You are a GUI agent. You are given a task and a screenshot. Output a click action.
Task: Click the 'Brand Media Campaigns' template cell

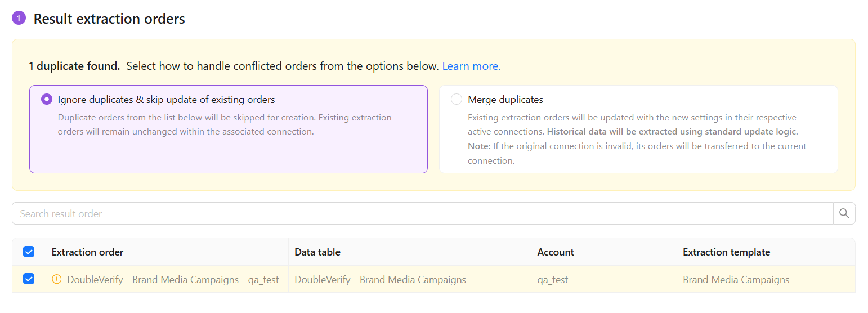point(736,280)
